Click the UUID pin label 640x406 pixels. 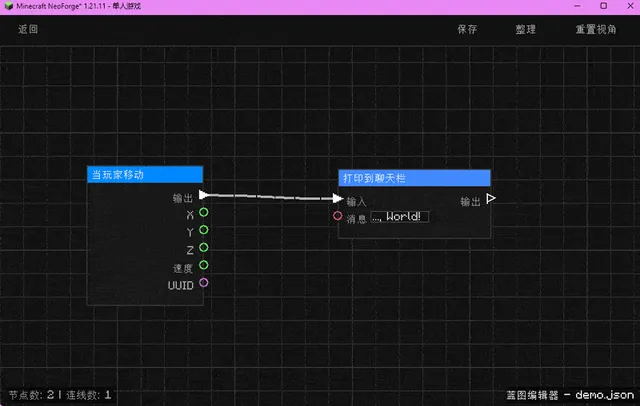180,285
